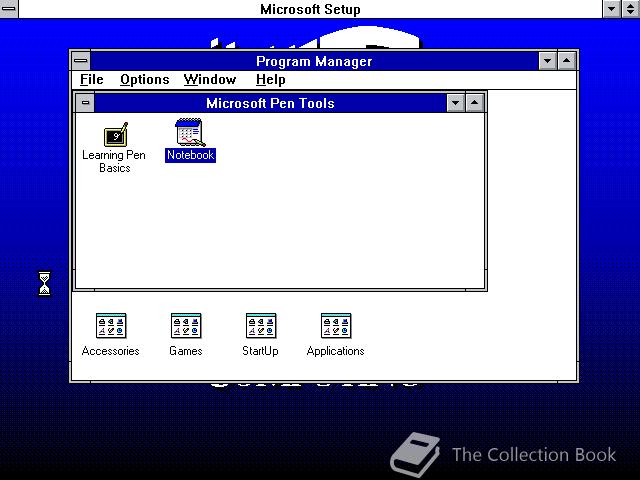
Task: Click the Program Manager title bar
Action: pos(314,61)
